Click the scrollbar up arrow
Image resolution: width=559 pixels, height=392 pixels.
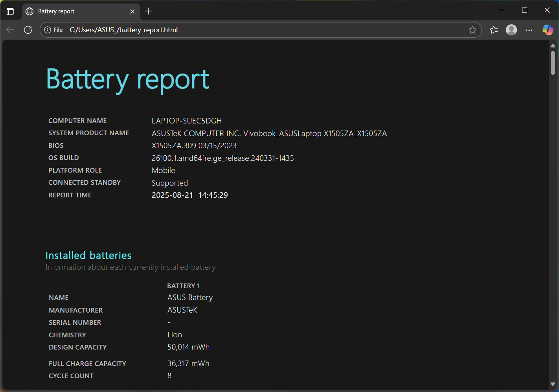coord(553,46)
